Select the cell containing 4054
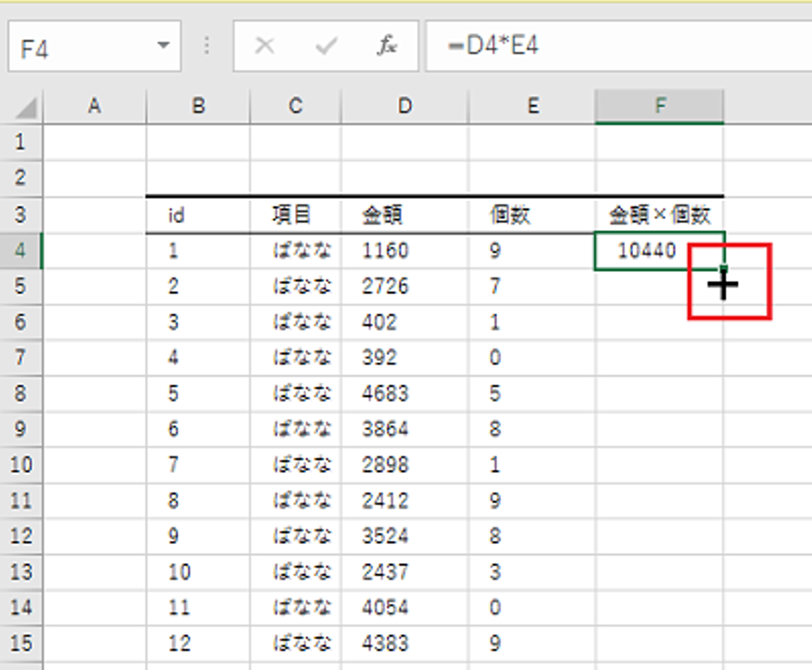Viewport: 812px width, 670px height. point(405,608)
